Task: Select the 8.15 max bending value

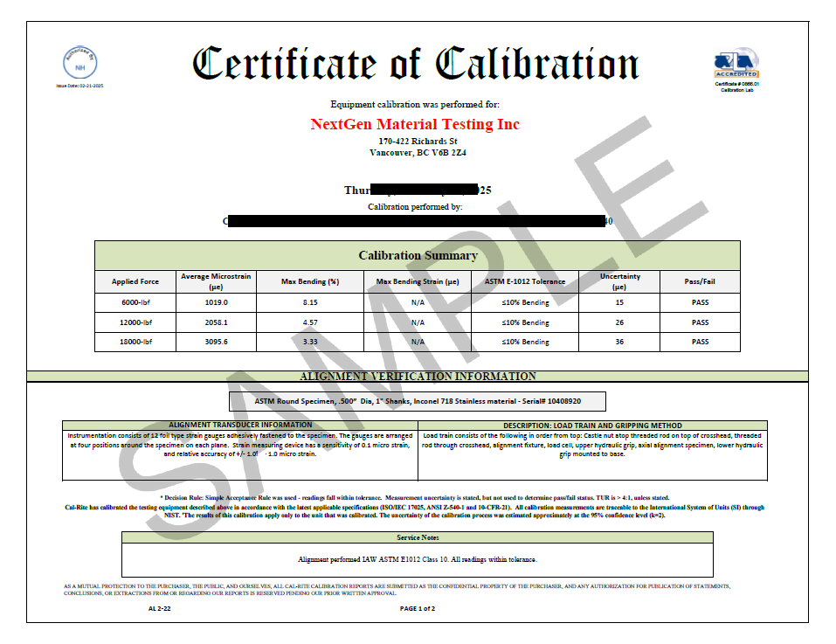Action: tap(310, 302)
